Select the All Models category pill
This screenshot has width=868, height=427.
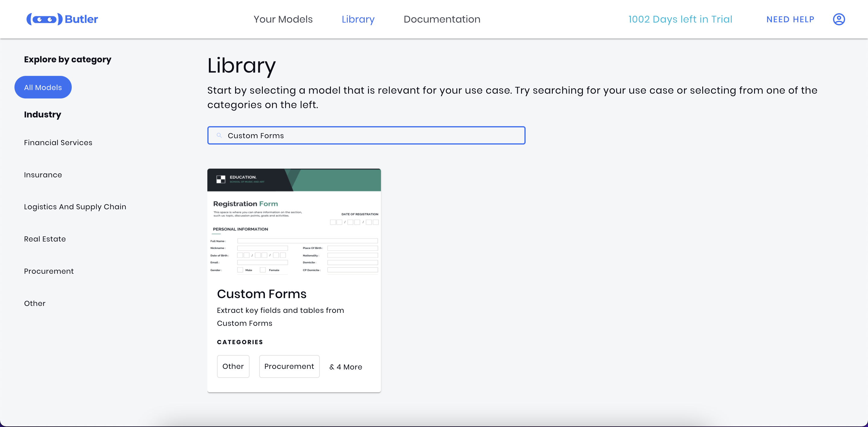pyautogui.click(x=43, y=87)
